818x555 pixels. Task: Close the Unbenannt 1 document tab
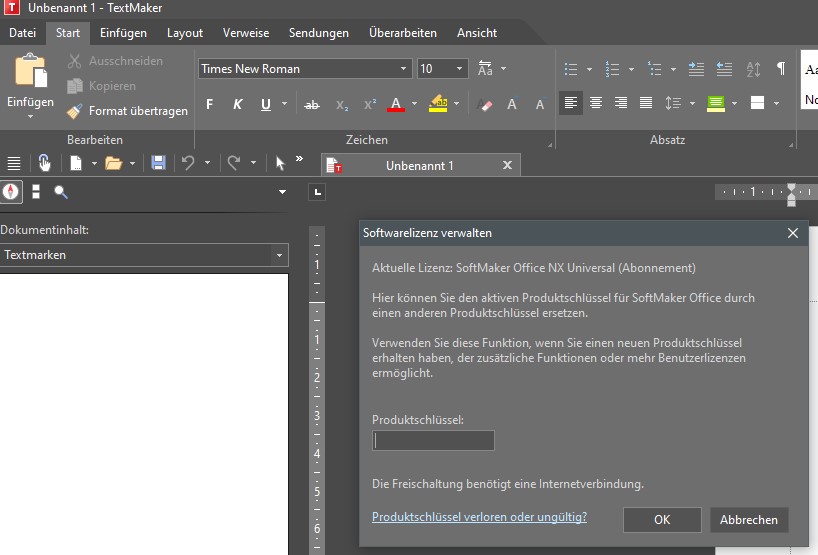coord(507,165)
